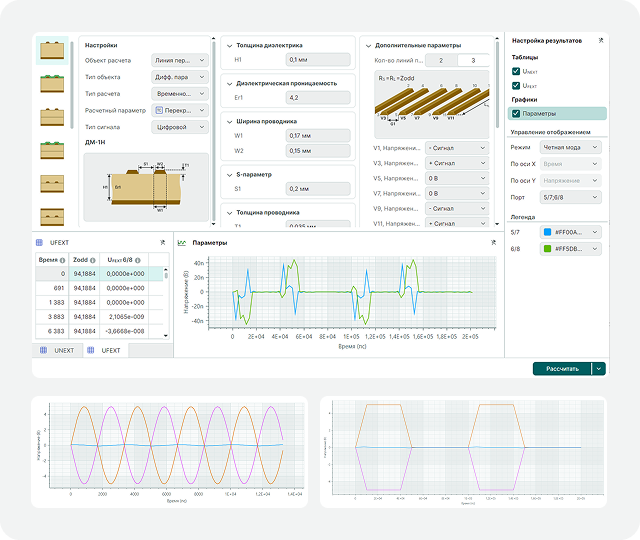Click the Рассчитать button
The height and width of the screenshot is (540, 640).
[x=562, y=369]
